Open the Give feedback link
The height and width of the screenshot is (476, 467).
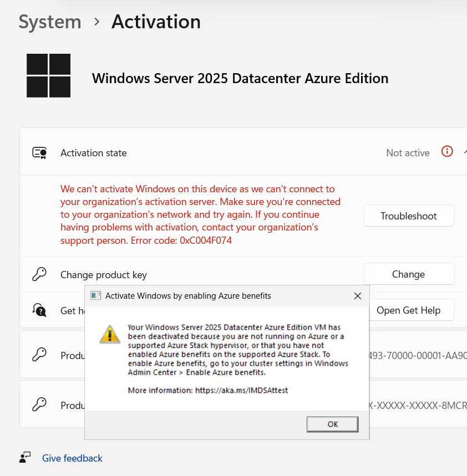(72, 458)
